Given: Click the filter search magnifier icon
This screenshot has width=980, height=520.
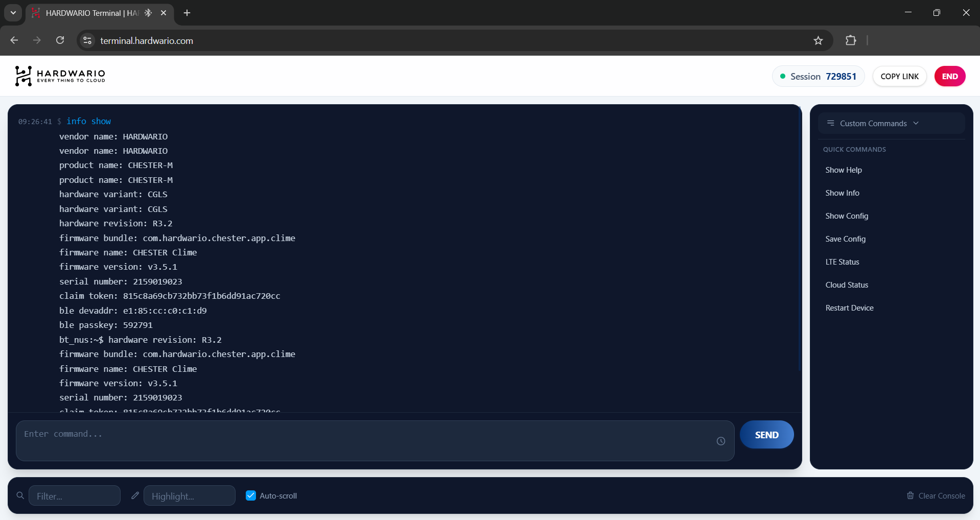Looking at the screenshot, I should (20, 495).
